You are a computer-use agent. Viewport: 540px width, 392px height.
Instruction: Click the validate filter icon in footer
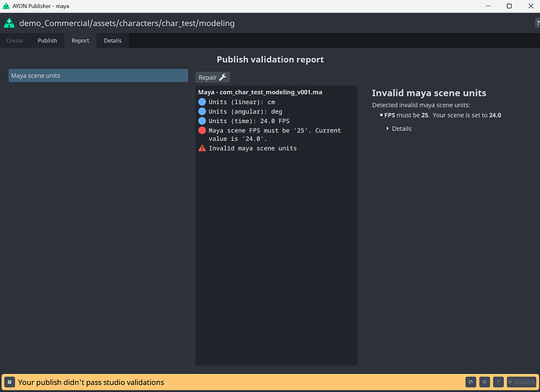tap(498, 382)
